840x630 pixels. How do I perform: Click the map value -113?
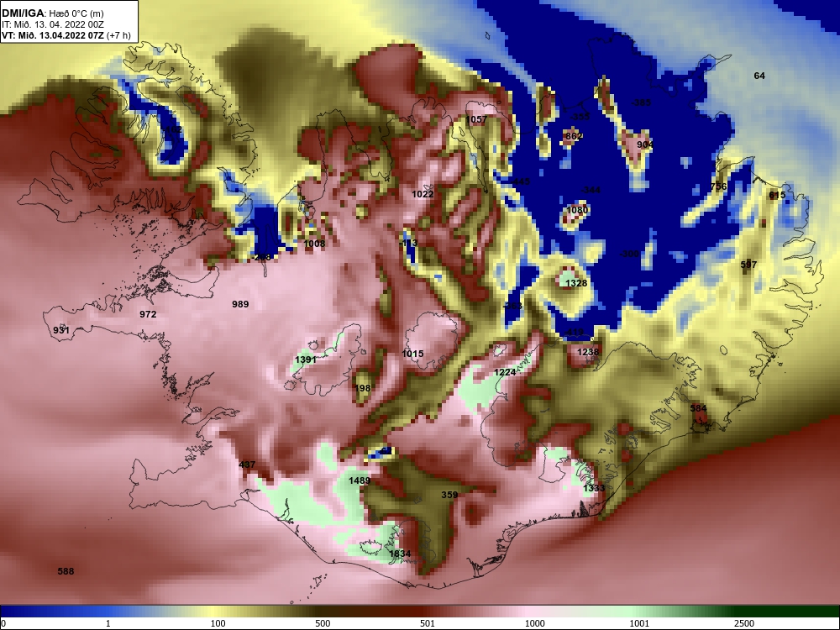point(408,244)
